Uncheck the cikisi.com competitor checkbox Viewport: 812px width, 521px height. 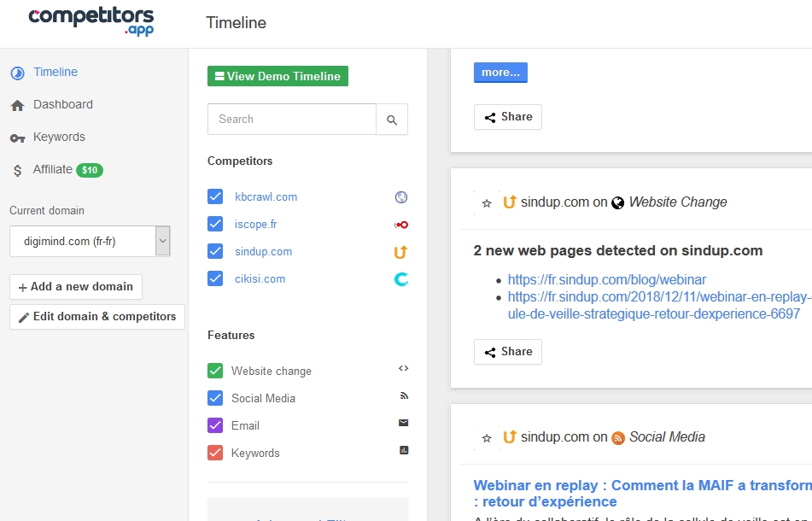pyautogui.click(x=215, y=279)
